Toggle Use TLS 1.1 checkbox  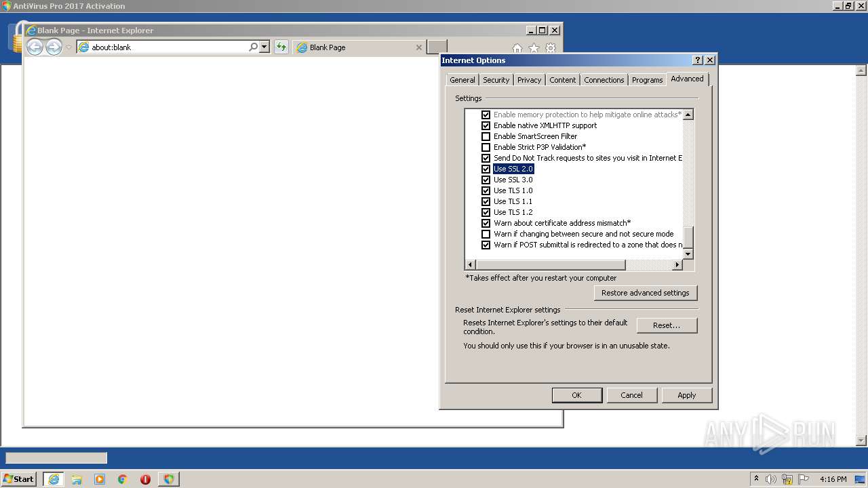pos(486,201)
